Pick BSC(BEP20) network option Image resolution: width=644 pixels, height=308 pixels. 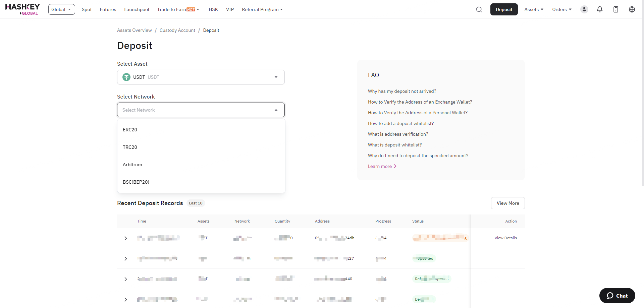pyautogui.click(x=136, y=182)
